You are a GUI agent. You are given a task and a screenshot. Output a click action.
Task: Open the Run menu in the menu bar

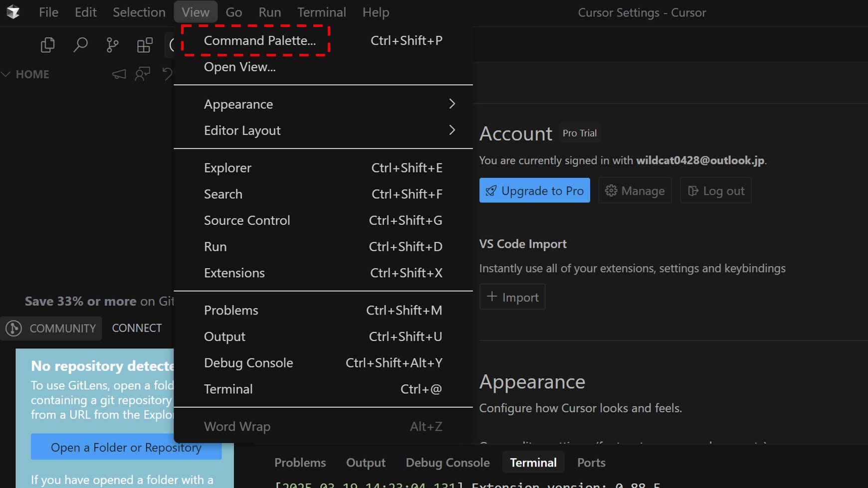(269, 12)
